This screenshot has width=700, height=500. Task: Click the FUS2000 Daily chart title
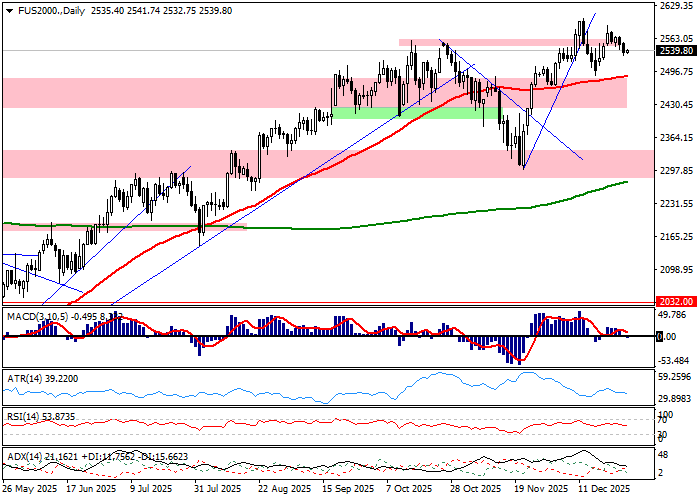47,10
